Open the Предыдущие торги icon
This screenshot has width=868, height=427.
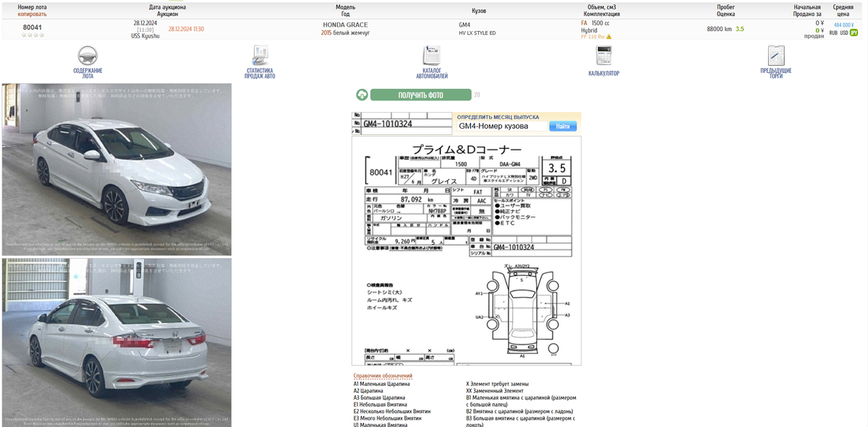point(776,56)
